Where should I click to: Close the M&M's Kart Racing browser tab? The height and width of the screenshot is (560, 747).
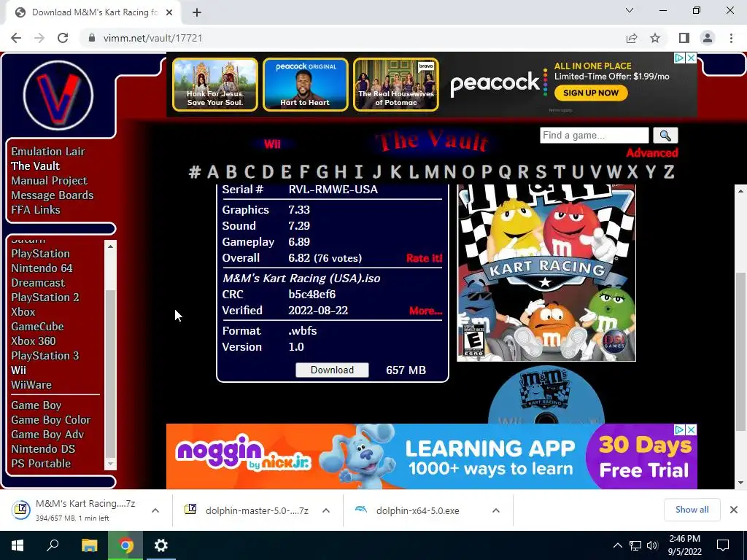[x=169, y=12]
